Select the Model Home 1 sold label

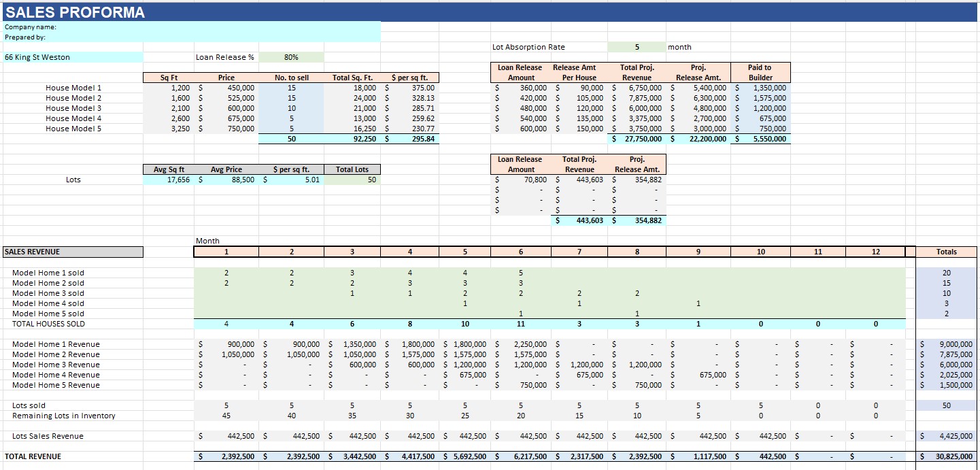click(x=48, y=273)
